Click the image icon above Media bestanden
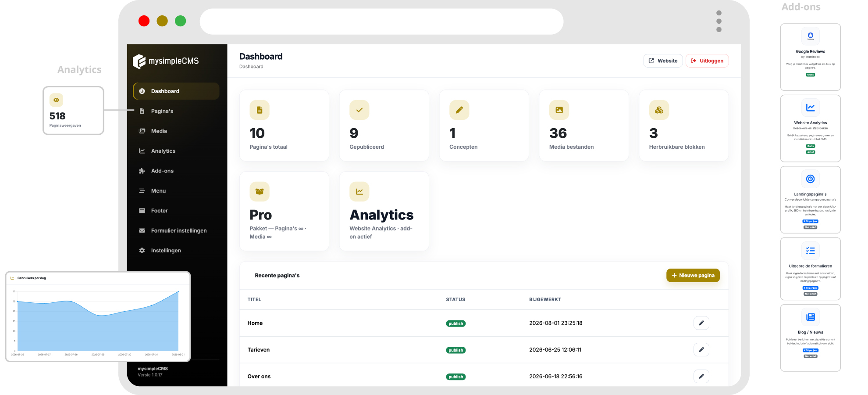Screen dimensions: 868x395 point(559,110)
